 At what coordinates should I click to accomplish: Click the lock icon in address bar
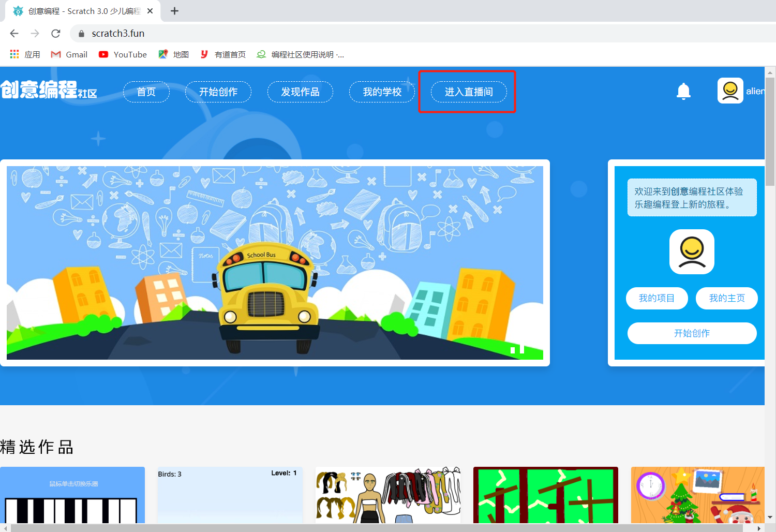(81, 34)
